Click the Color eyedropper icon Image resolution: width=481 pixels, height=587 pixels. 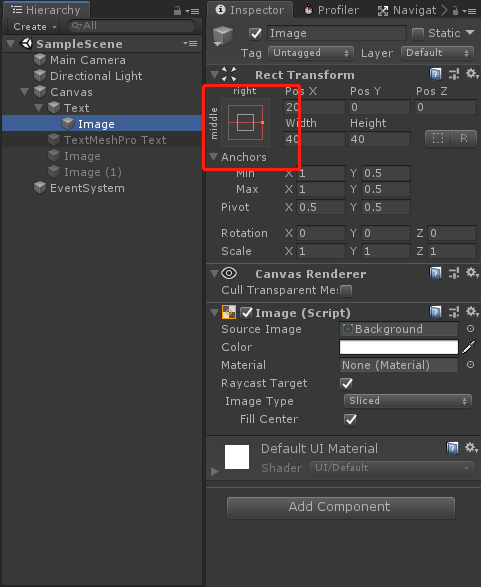click(469, 347)
